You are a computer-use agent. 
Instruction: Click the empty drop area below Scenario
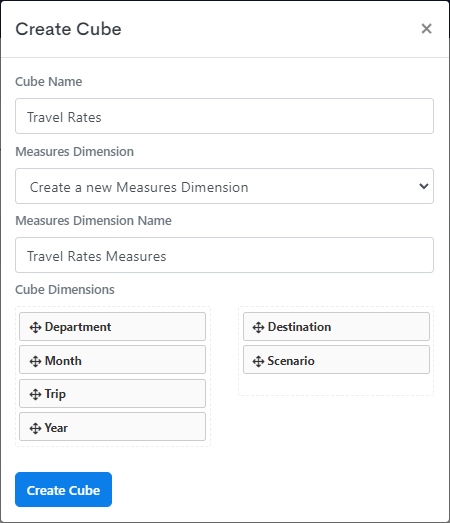336,384
